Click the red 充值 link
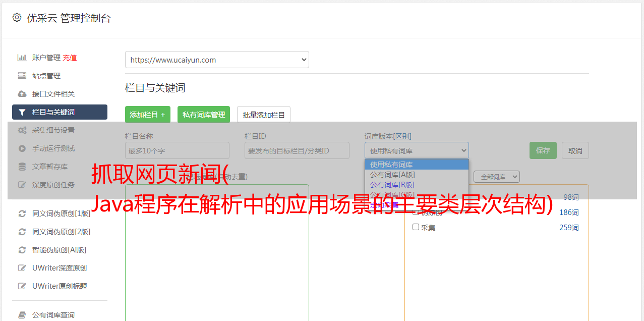The height and width of the screenshot is (321, 644). (x=70, y=58)
